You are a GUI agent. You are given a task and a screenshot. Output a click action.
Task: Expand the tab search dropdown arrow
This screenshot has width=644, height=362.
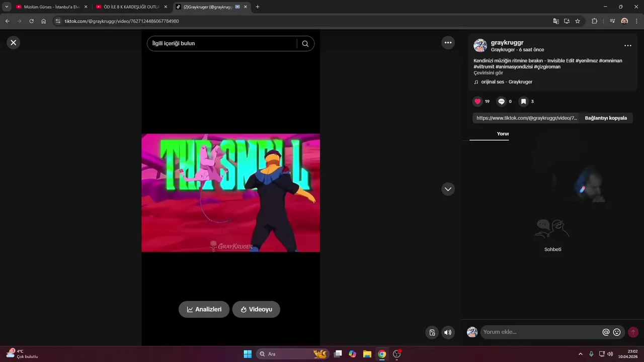click(x=7, y=7)
